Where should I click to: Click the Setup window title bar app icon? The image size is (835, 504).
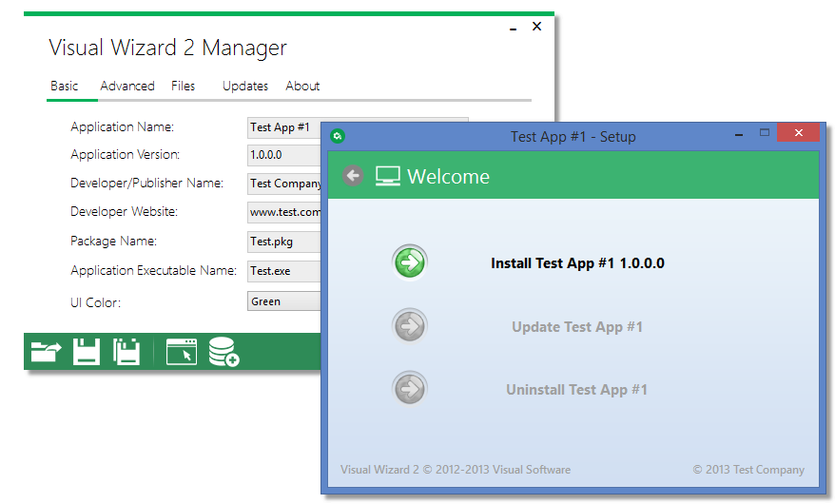[x=337, y=136]
